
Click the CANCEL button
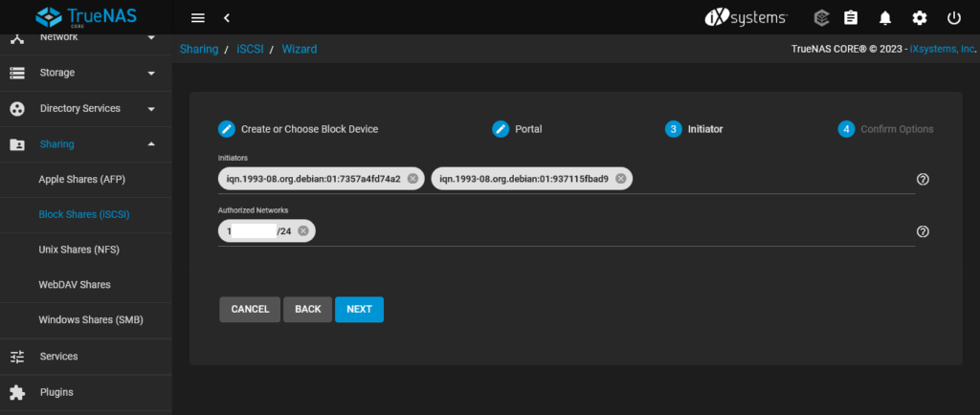(x=250, y=310)
